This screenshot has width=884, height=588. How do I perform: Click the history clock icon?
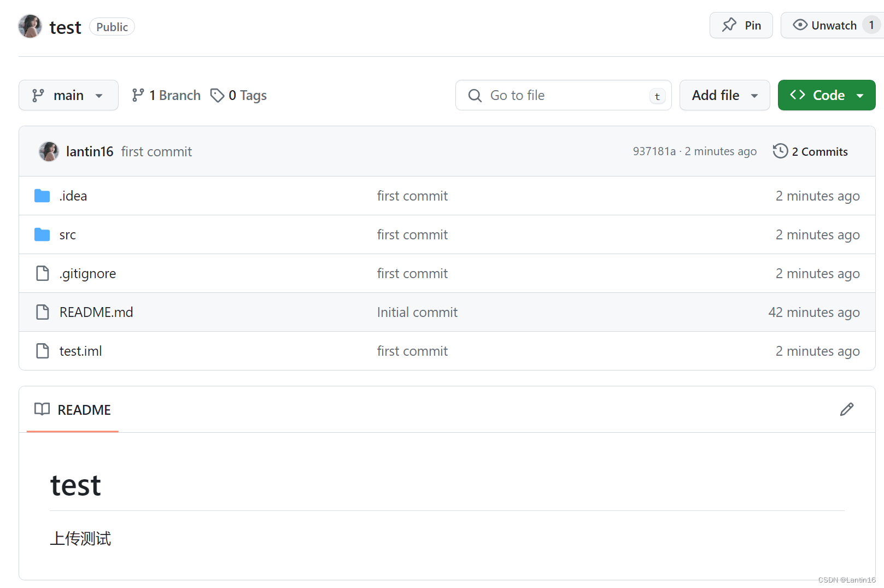click(x=780, y=151)
